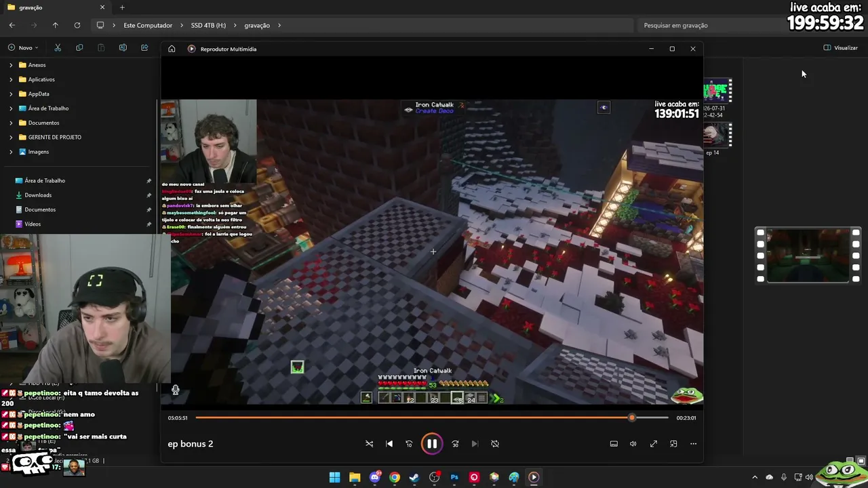Click the Reprodutor Multimídia app icon in title bar
Screen dimensions: 868x488
(x=191, y=49)
